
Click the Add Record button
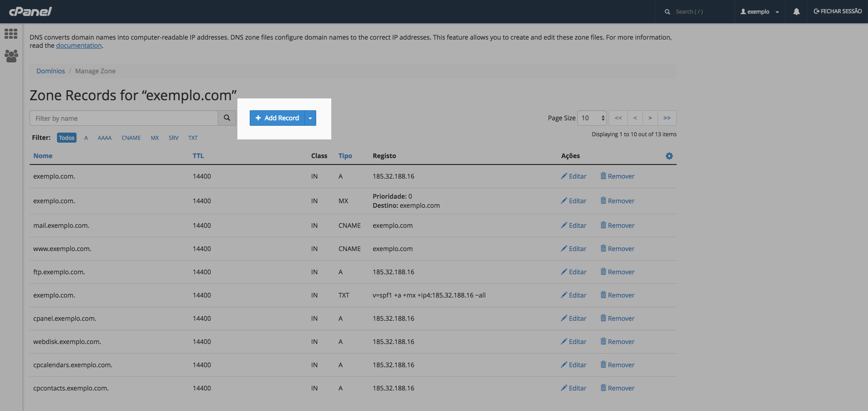click(277, 118)
